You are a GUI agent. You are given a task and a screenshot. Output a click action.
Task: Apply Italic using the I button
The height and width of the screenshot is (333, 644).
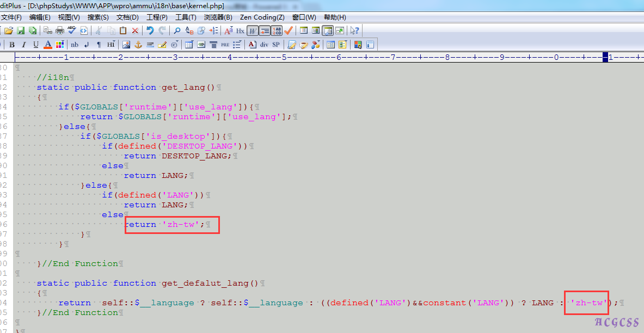point(23,45)
